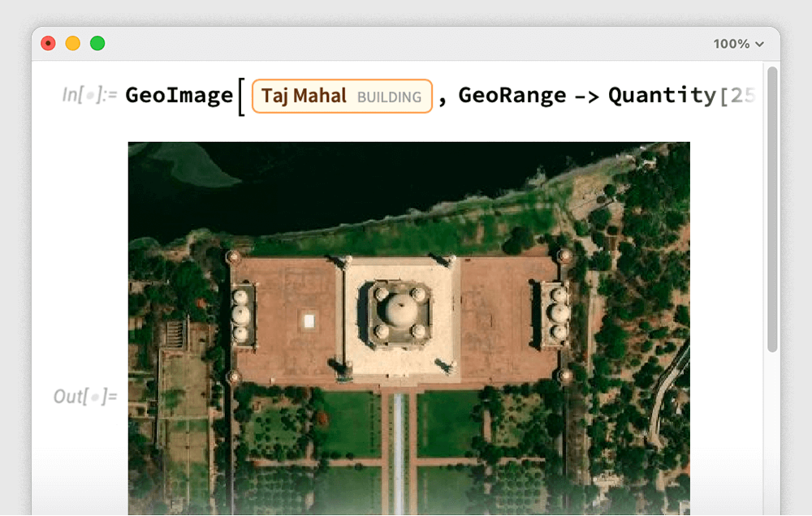Image resolution: width=812 pixels, height=516 pixels.
Task: Select the Out[ ]= output cell label
Action: (85, 396)
